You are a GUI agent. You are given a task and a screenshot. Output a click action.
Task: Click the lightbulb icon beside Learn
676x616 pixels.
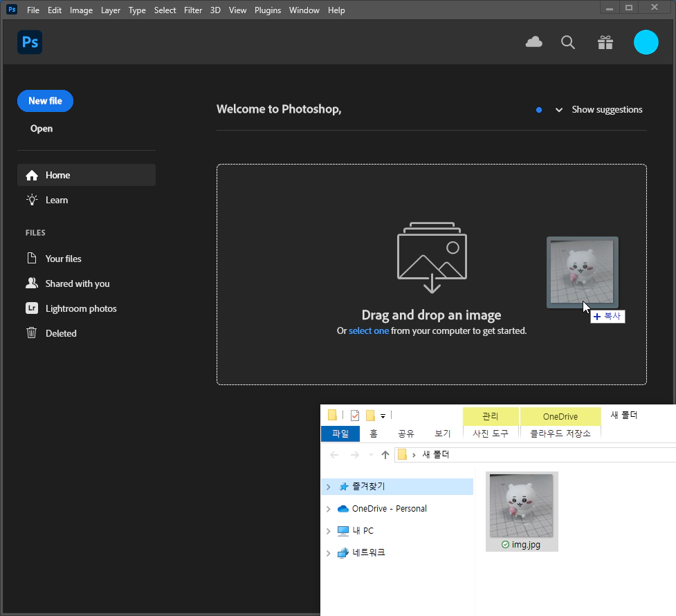[x=32, y=200]
